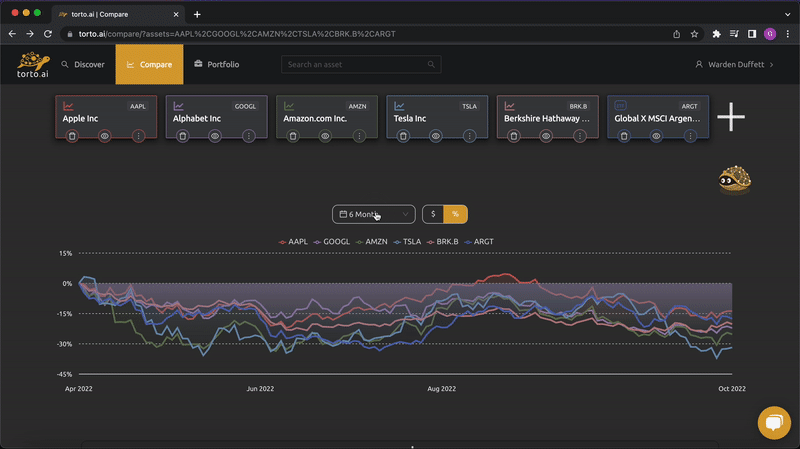Screen dimensions: 800x449
Task: Trash the Tesla Inc asset
Action: (x=403, y=136)
